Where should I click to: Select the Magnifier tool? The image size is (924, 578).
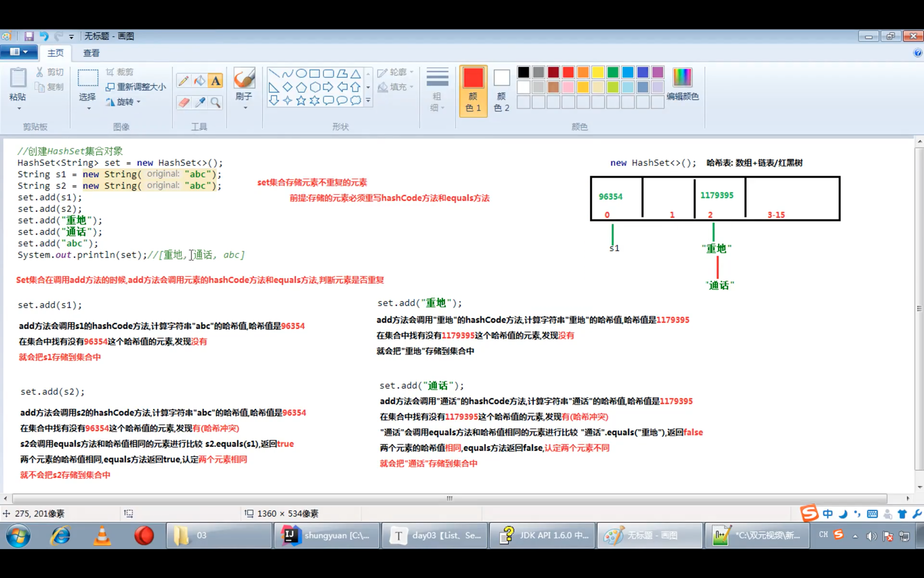click(216, 102)
